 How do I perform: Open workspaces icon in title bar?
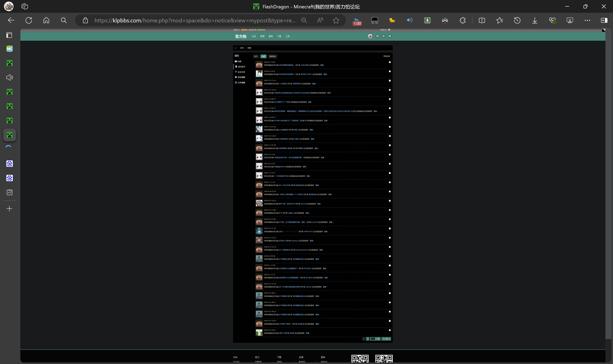point(25,6)
